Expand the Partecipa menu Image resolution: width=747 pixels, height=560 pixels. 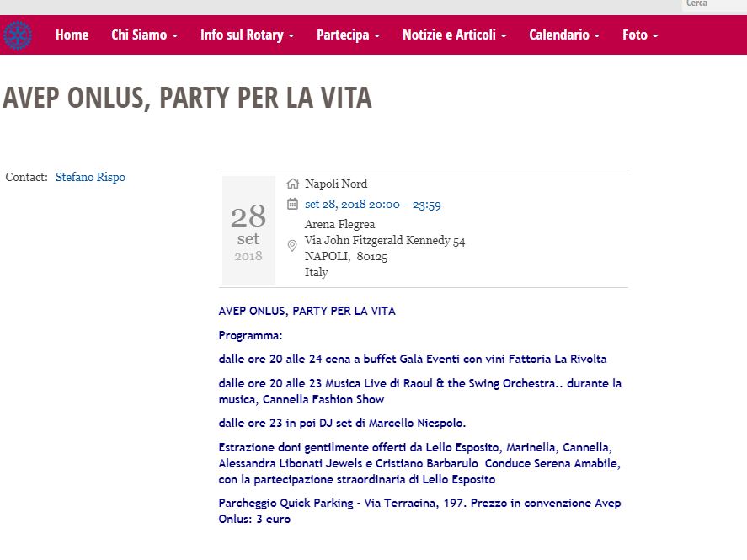[348, 35]
